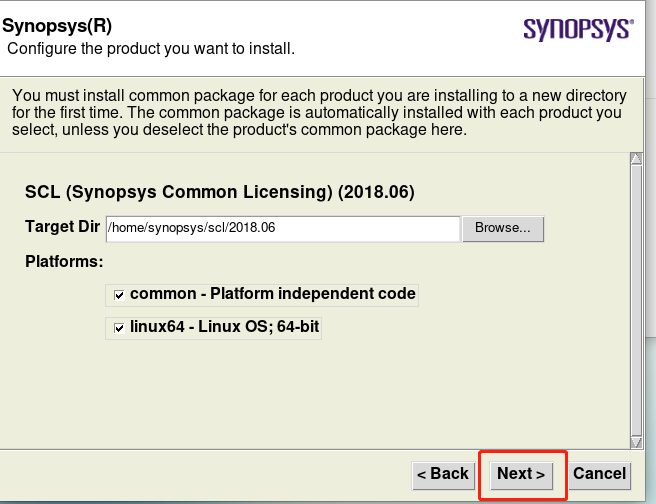Screen dimensions: 656x504
Task: Click the scrollbar down arrow
Action: coord(636,443)
